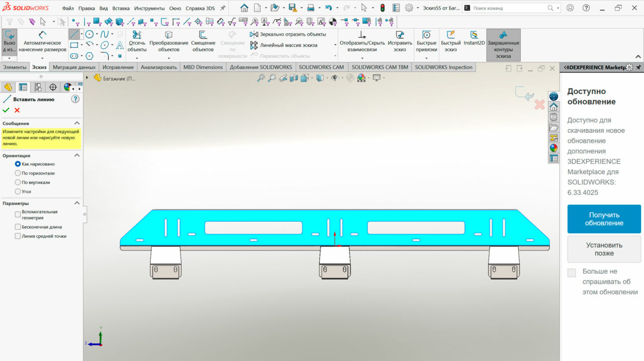Select the Line sketch tool
644x361 pixels.
pos(74,34)
